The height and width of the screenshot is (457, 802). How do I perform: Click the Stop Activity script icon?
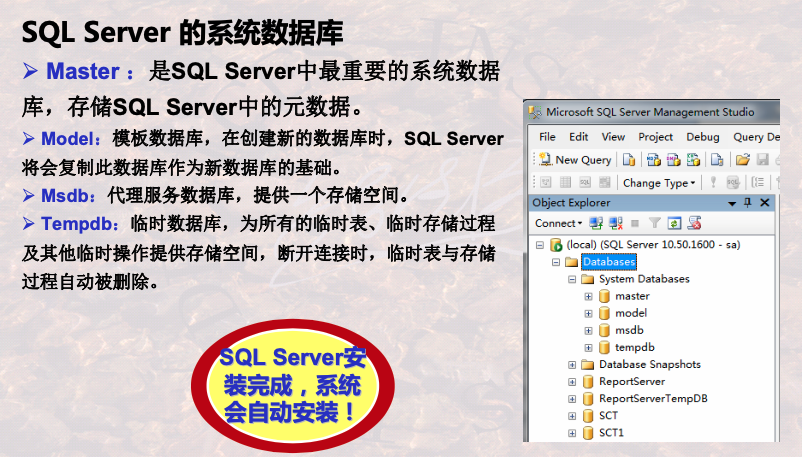[694, 223]
